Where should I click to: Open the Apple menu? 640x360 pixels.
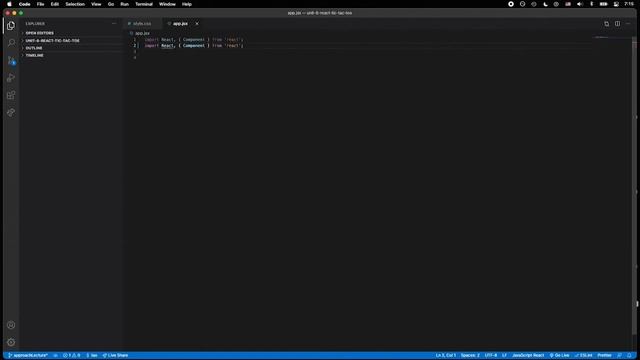tap(9, 4)
